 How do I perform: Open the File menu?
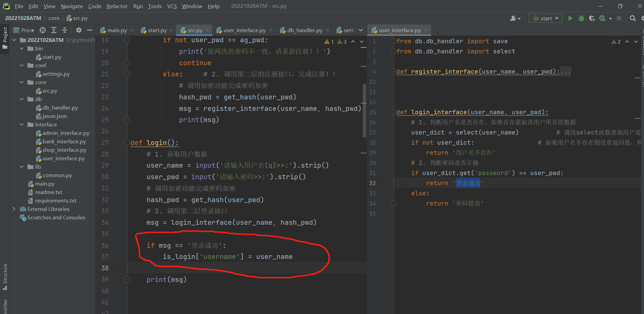pos(19,6)
